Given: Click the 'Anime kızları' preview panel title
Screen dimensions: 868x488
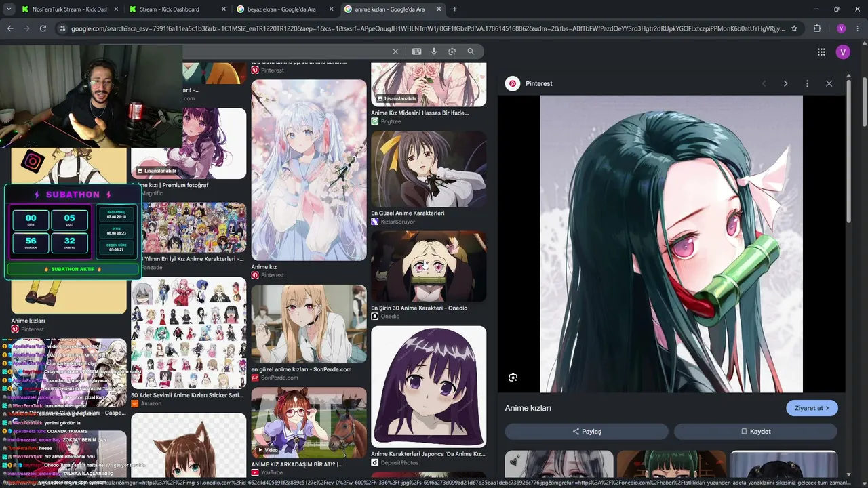Looking at the screenshot, I should click(x=528, y=408).
